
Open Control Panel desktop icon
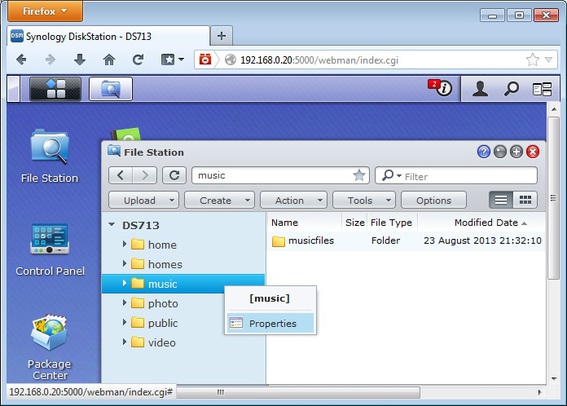tap(50, 250)
